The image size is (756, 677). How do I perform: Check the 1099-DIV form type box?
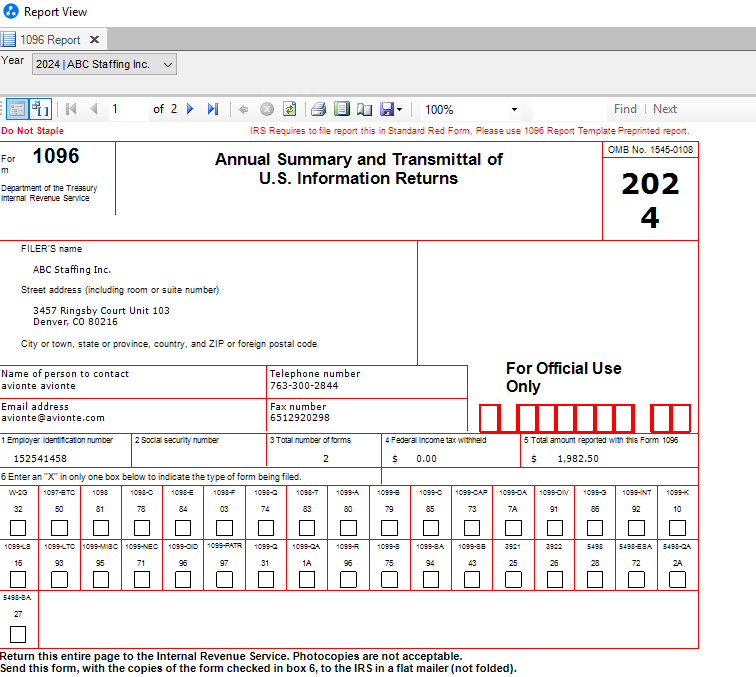[554, 528]
